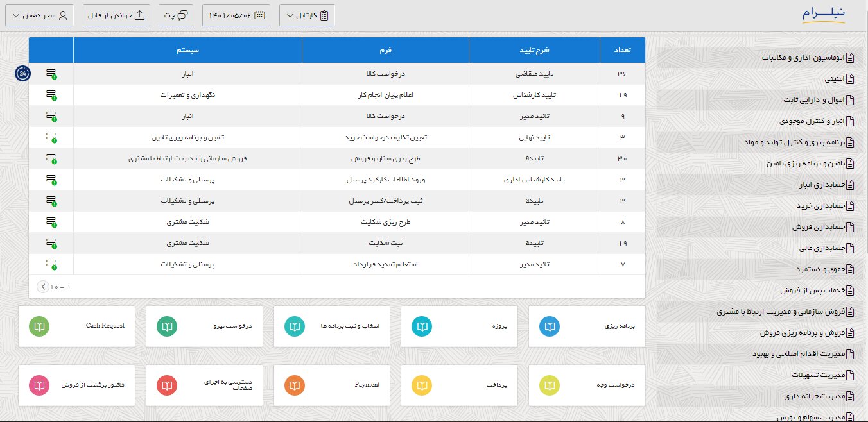Click the تایید نهایی cell
868x422 pixels.
click(534, 137)
